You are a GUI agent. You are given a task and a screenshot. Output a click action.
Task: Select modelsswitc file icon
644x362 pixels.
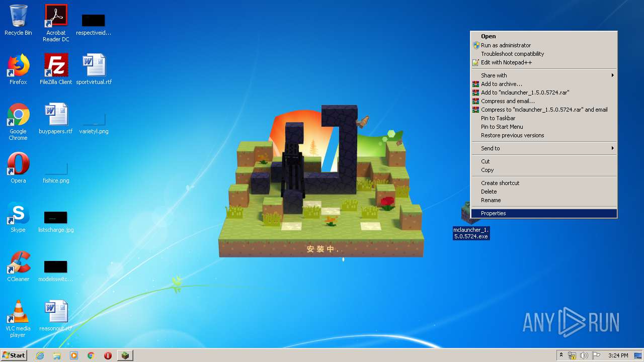click(56, 270)
